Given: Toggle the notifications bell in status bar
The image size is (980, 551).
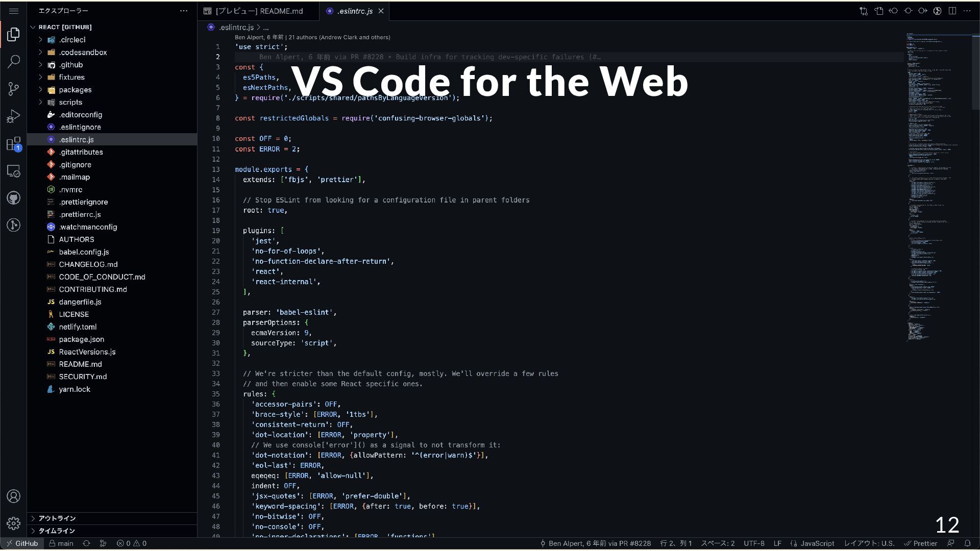Looking at the screenshot, I should click(967, 543).
